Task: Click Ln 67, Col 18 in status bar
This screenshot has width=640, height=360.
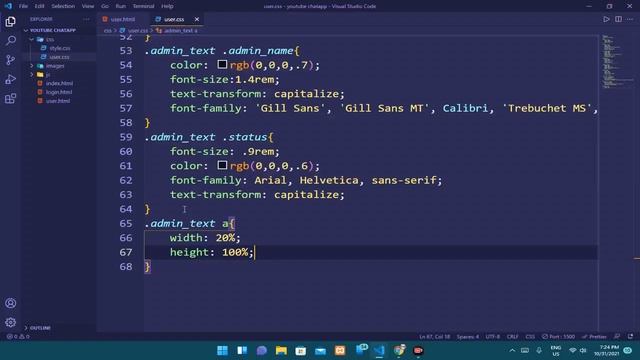Action: tap(434, 336)
